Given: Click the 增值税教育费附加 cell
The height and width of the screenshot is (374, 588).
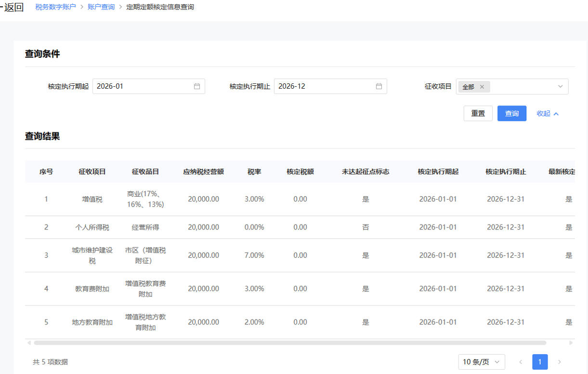Looking at the screenshot, I should click(x=145, y=289).
